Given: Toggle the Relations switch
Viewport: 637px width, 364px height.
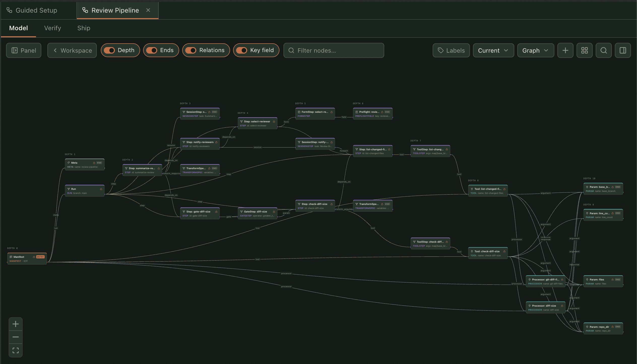Looking at the screenshot, I should 206,50.
